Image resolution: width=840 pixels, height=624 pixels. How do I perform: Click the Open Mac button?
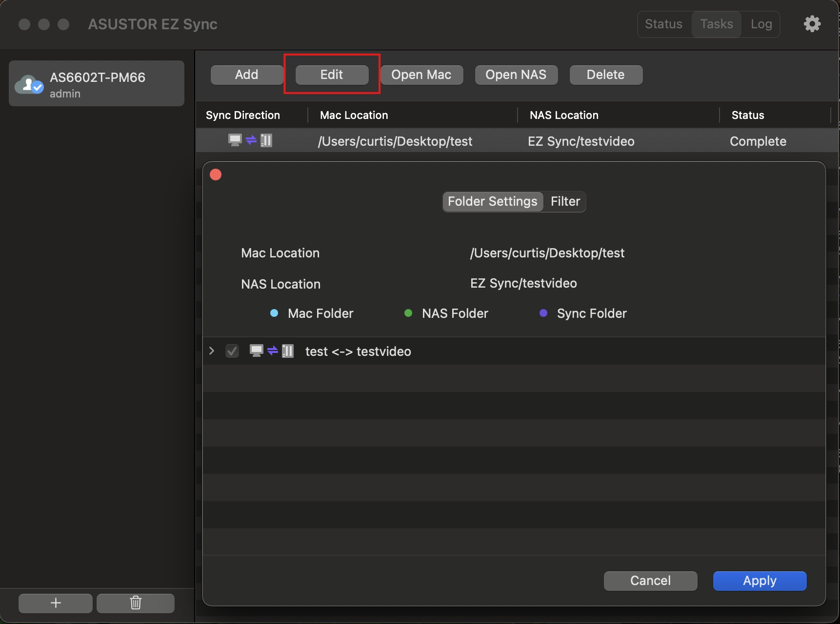421,75
